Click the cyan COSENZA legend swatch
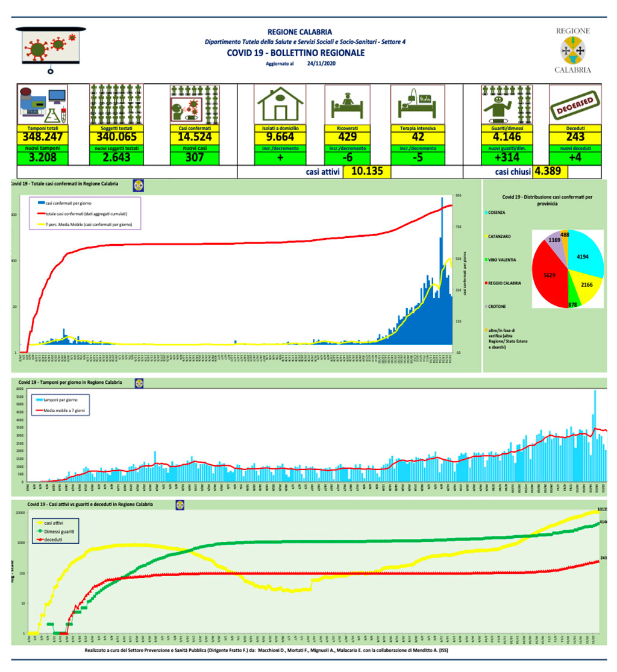This screenshot has width=617, height=672. [486, 213]
